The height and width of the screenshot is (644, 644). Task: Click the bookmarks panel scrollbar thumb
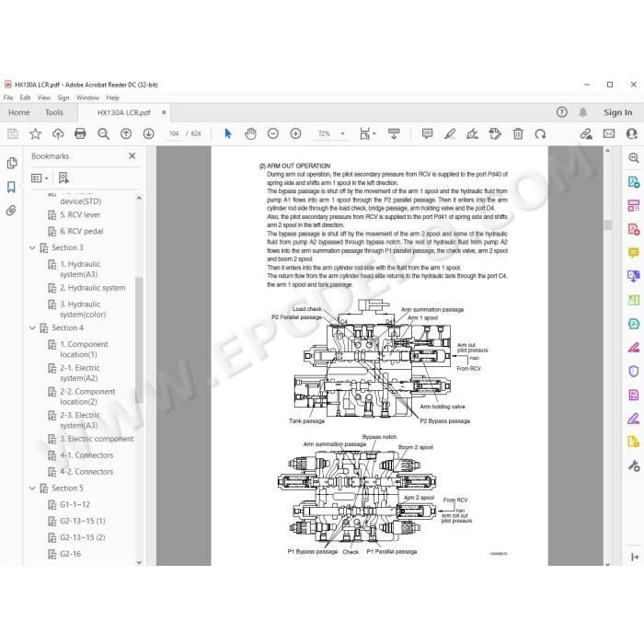point(139,339)
